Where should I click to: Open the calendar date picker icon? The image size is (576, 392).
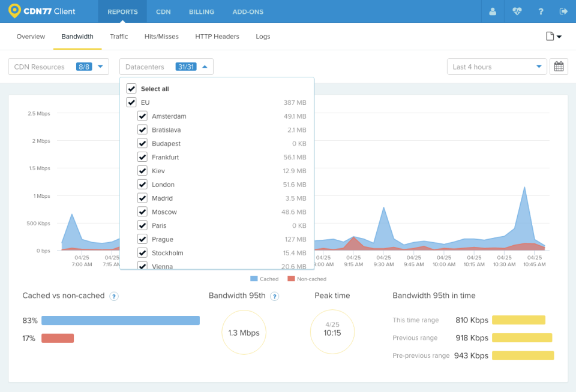559,67
